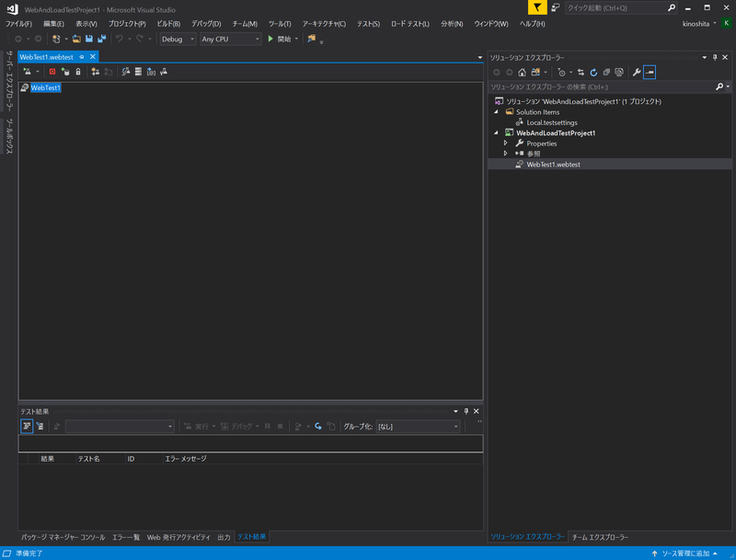The image size is (736, 560).
Task: Open the ツールボックス side tab
Action: point(9,136)
